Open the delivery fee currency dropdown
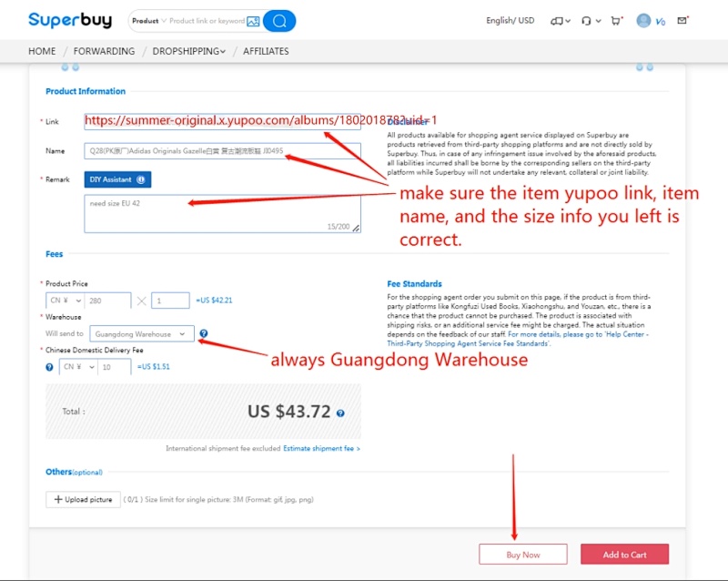 pyautogui.click(x=78, y=367)
